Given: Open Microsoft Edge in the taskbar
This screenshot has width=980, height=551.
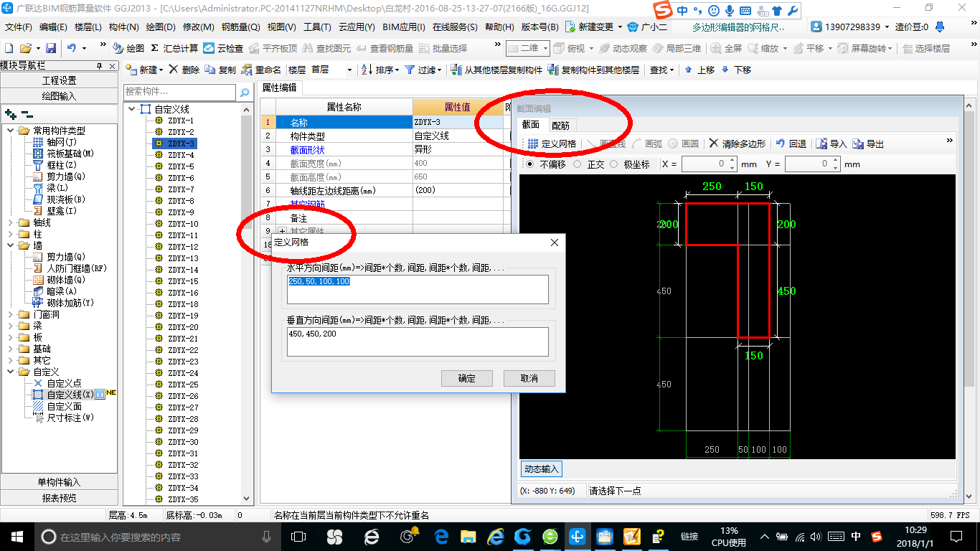Looking at the screenshot, I should [x=441, y=536].
